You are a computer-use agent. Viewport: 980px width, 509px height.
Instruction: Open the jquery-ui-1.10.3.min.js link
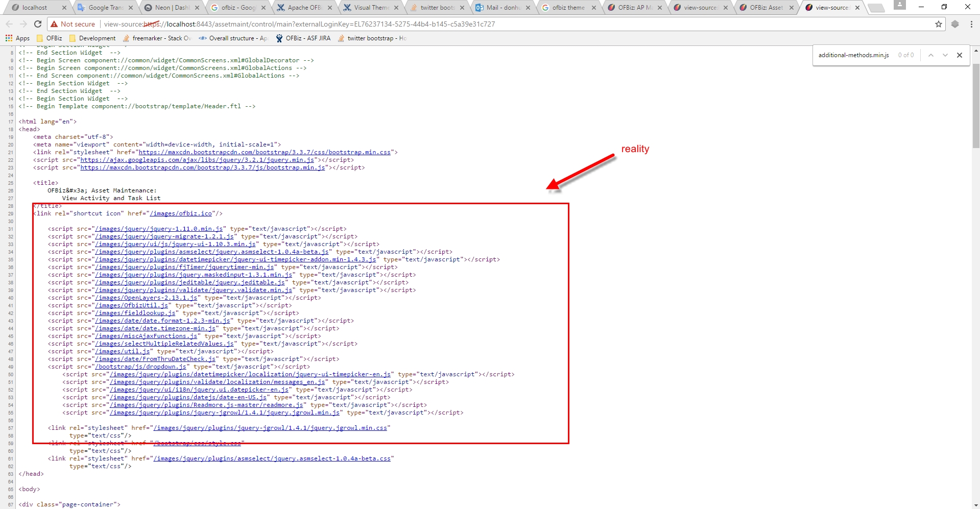point(175,244)
